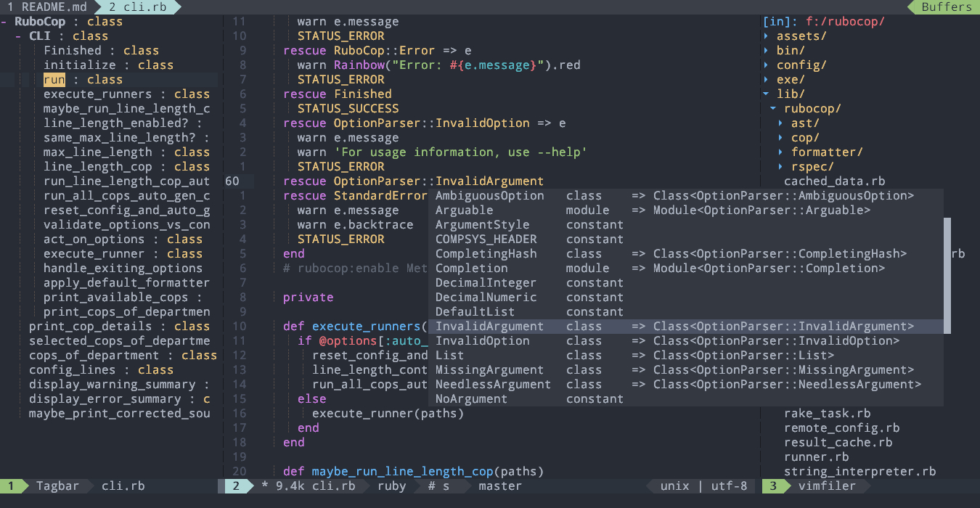Choose CompletingHash in the completion popup

pyautogui.click(x=686, y=254)
